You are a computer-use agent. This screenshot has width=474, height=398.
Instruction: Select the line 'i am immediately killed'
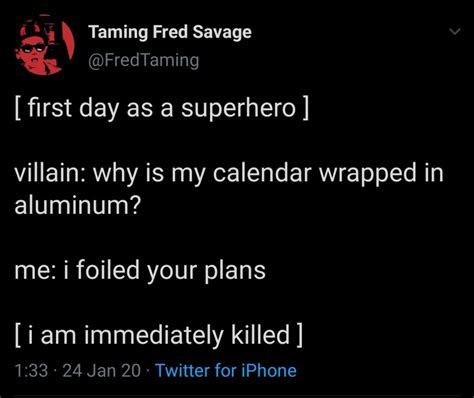159,335
